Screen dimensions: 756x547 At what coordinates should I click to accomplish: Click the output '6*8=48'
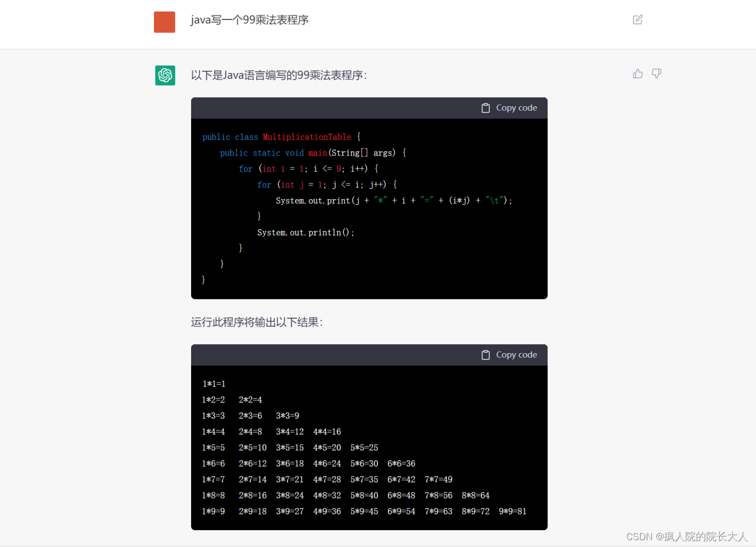402,496
